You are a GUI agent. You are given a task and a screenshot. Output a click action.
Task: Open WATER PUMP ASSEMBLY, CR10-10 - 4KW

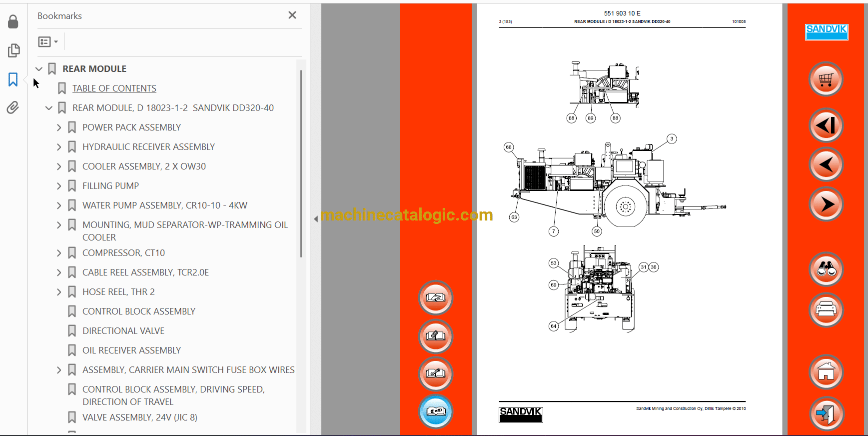pyautogui.click(x=165, y=205)
